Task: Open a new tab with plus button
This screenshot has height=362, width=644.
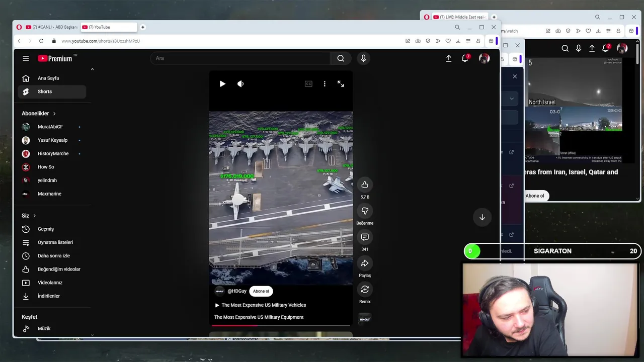Action: point(143,27)
